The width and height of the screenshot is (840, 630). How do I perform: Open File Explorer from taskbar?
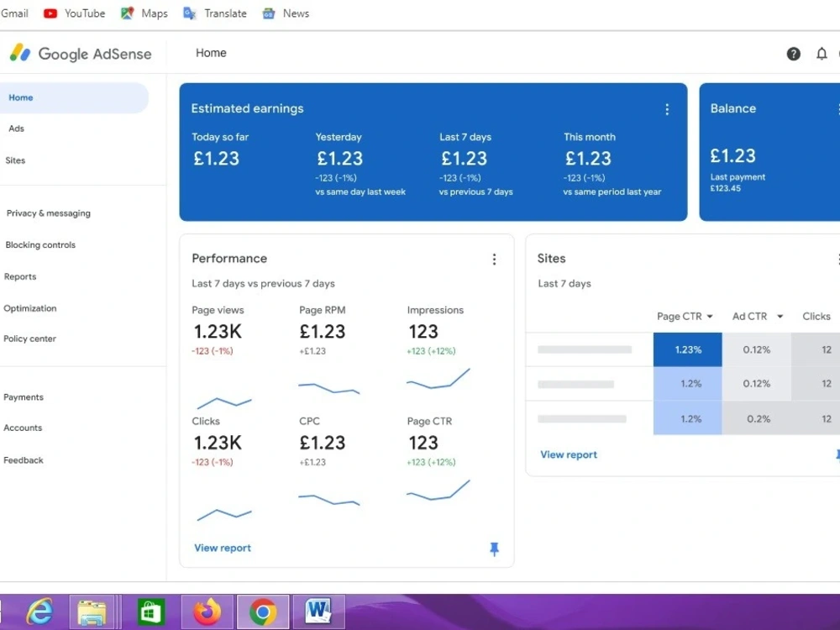click(92, 612)
